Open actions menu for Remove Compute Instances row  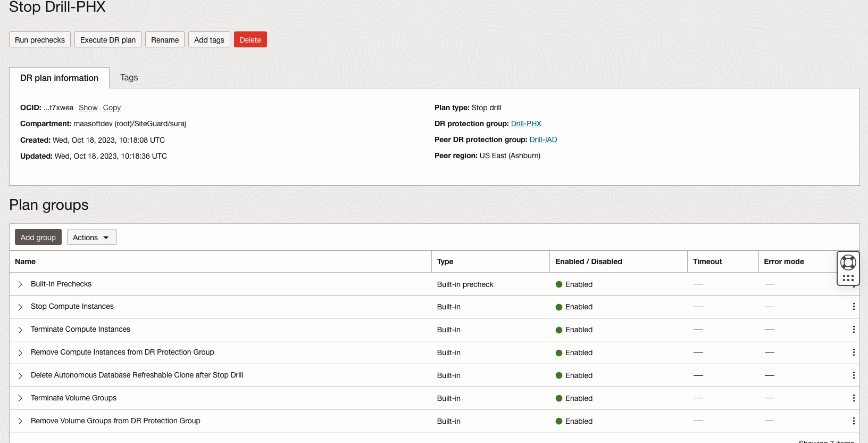coord(854,352)
